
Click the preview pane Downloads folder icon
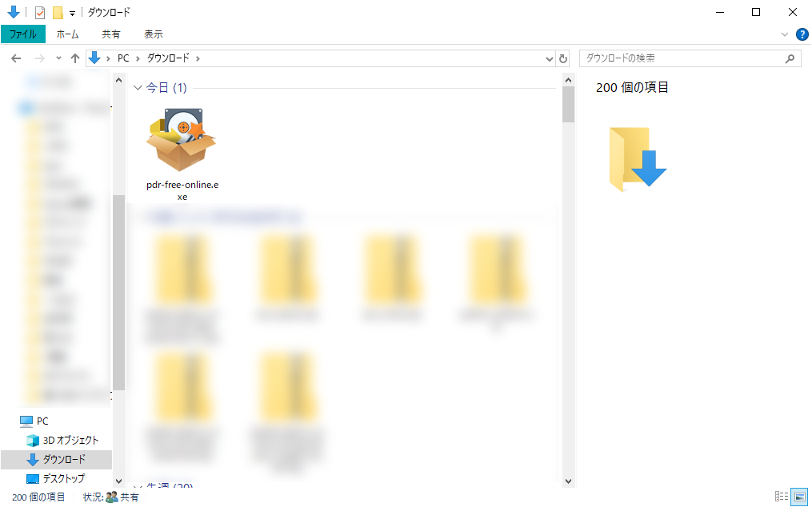(x=638, y=159)
